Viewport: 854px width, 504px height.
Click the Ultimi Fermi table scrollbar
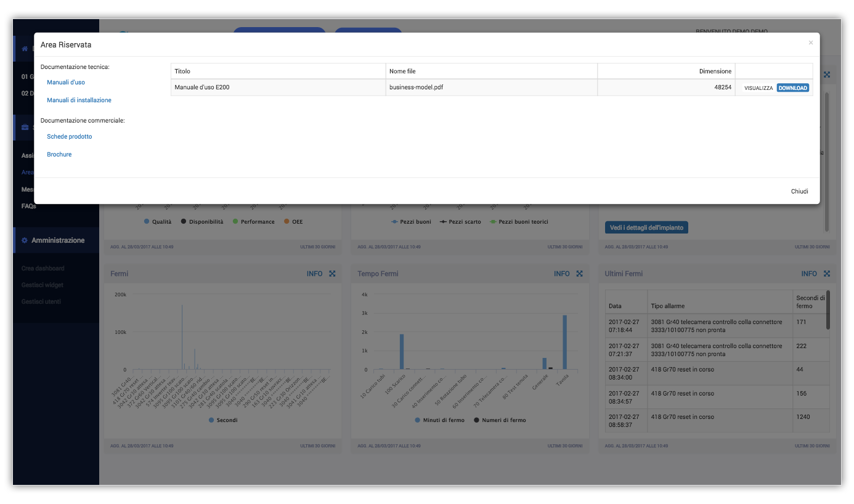pos(828,311)
